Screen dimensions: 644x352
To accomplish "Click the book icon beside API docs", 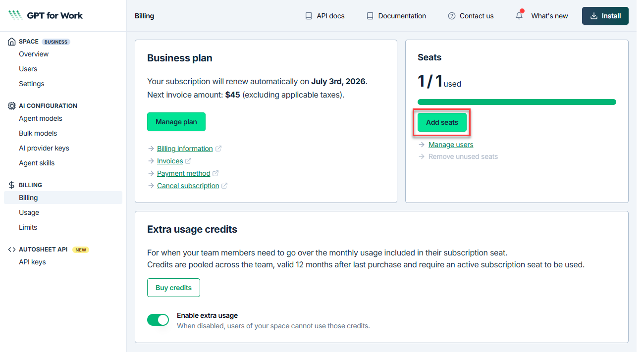I will (309, 16).
